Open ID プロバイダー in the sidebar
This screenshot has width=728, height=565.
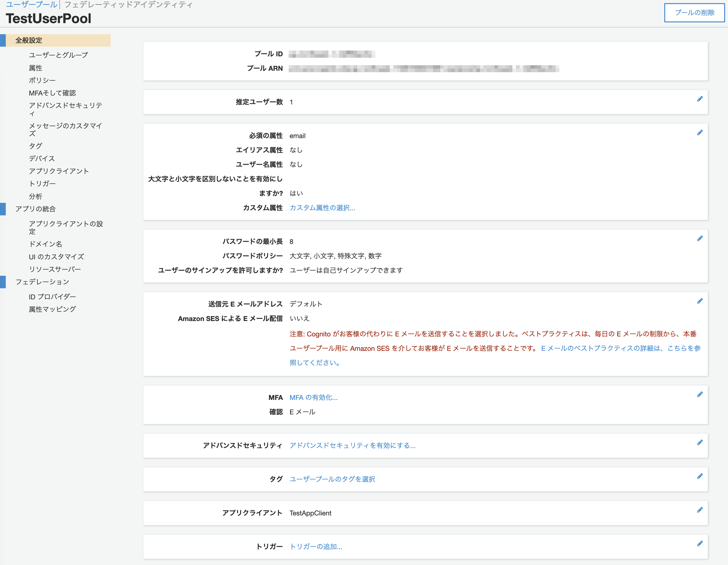click(x=52, y=297)
